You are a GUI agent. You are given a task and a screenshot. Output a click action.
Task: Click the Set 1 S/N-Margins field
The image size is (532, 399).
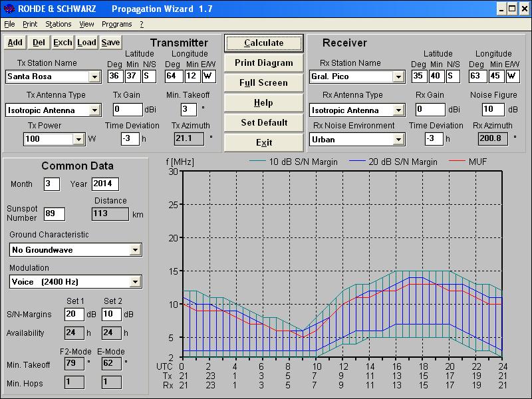click(74, 314)
